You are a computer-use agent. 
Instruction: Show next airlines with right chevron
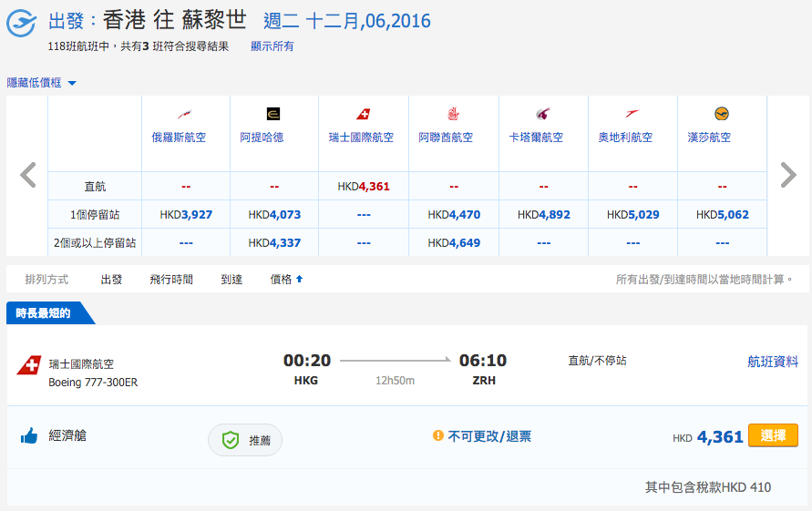pos(788,175)
